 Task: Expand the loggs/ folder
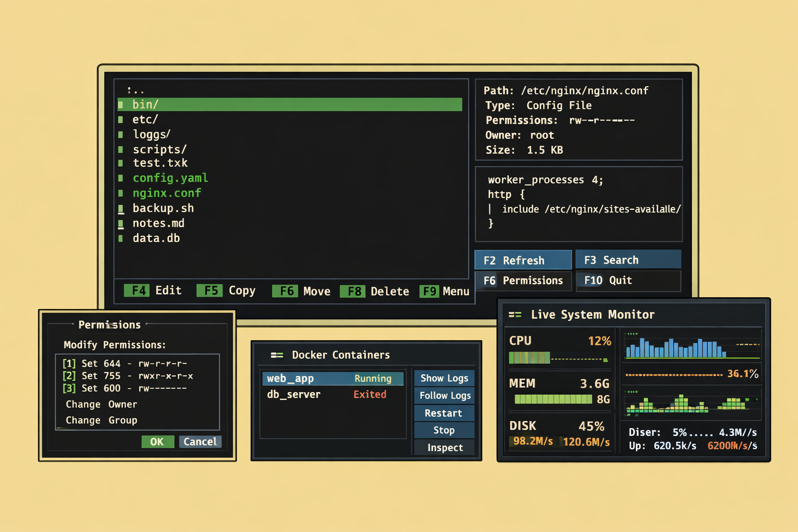(151, 134)
